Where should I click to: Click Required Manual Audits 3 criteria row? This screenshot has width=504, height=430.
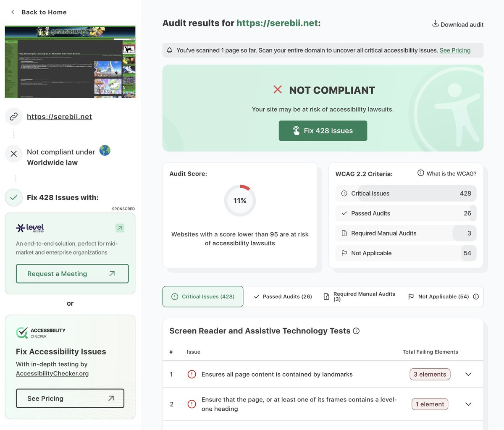tap(406, 233)
